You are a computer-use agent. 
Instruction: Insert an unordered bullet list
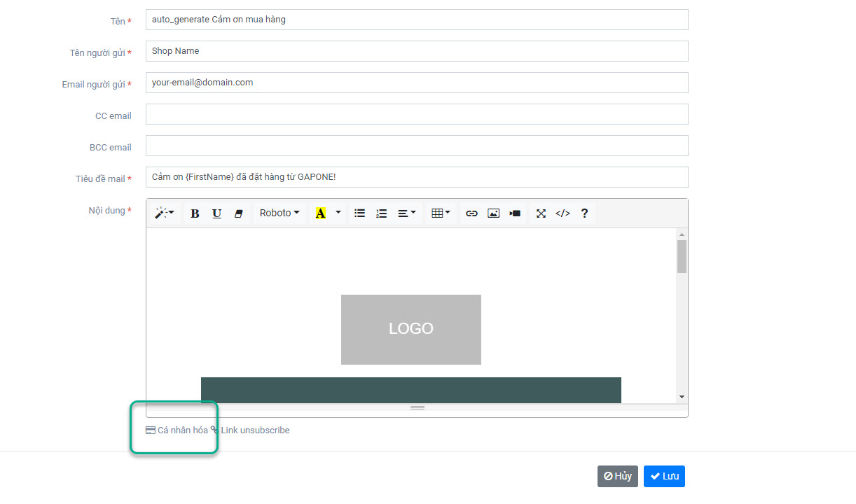tap(359, 213)
